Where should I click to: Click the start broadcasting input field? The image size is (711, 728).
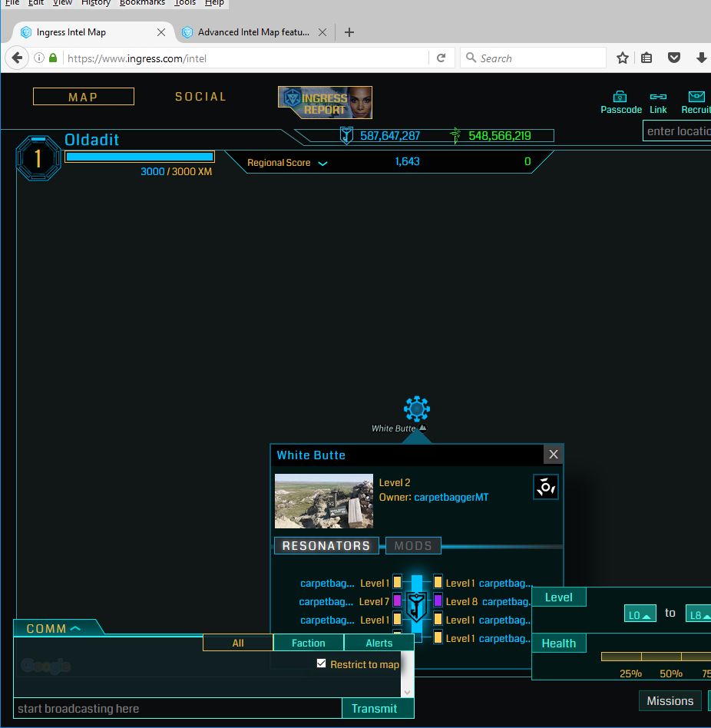177,708
